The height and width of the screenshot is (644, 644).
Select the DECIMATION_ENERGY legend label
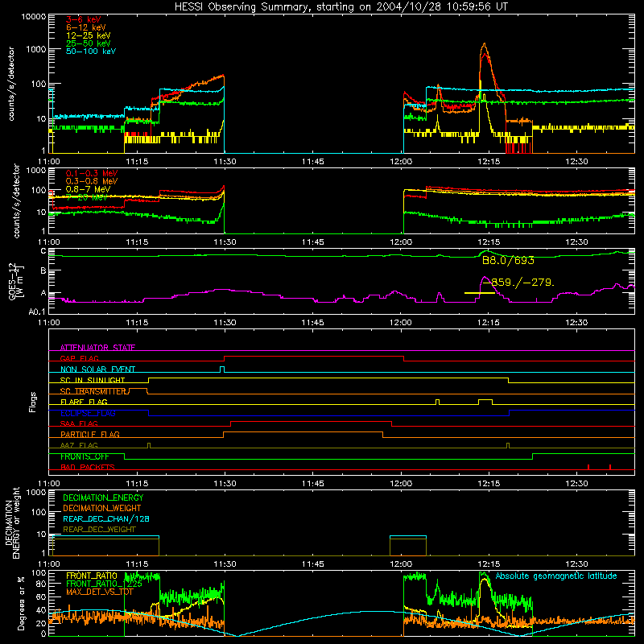(x=103, y=497)
